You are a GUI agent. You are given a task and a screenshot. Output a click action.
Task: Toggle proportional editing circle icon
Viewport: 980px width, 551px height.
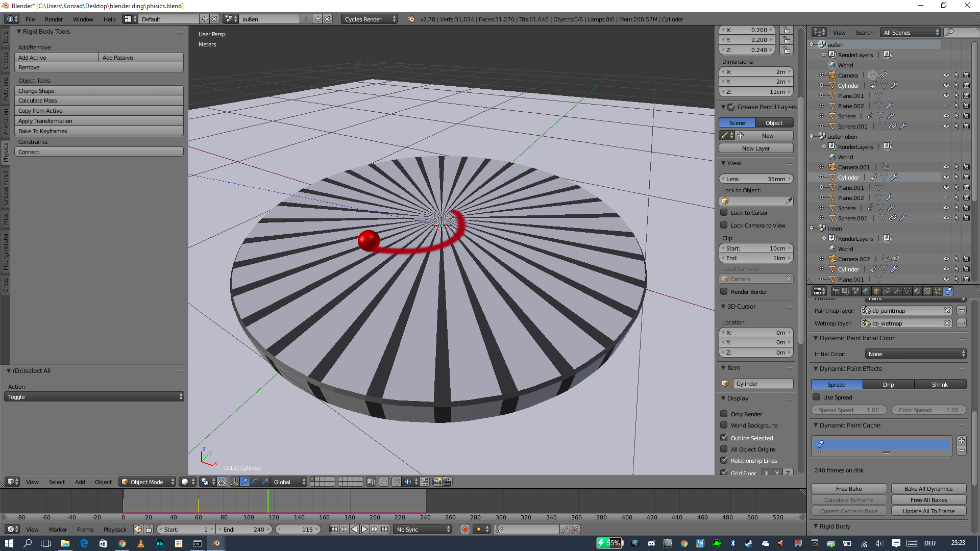[384, 482]
